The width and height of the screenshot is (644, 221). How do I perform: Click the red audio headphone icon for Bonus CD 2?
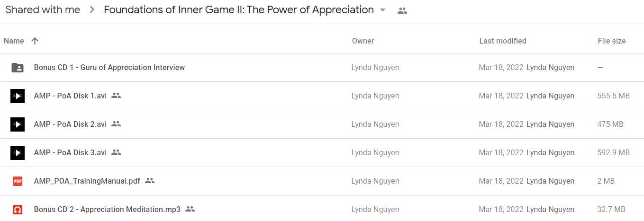pos(18,209)
